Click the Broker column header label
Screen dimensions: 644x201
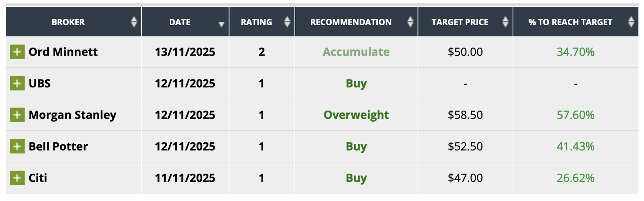(x=68, y=22)
